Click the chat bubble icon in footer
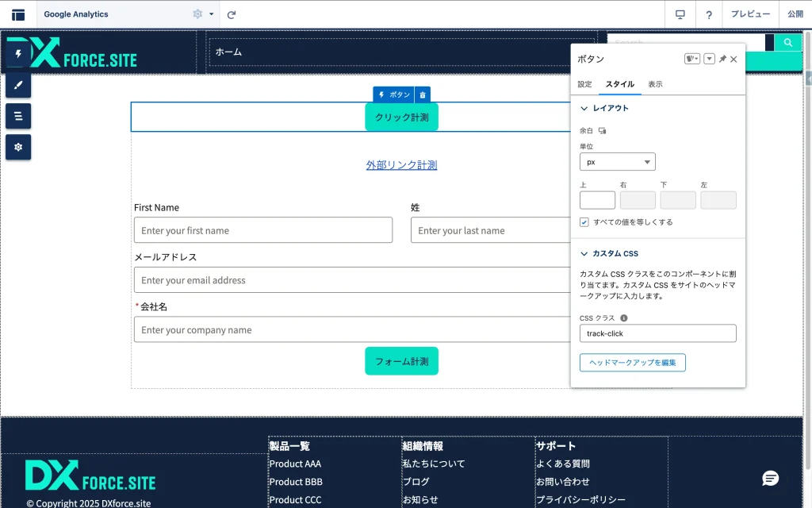This screenshot has width=812, height=508. click(x=770, y=478)
